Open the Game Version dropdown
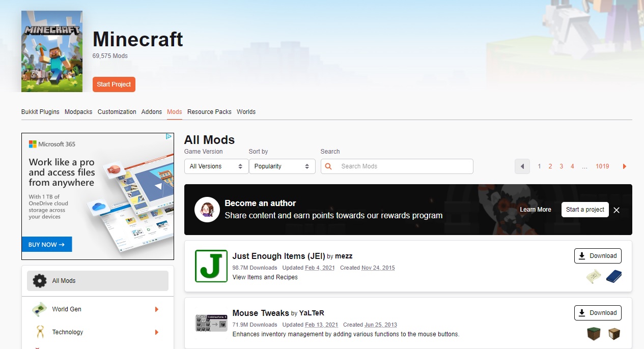Image resolution: width=644 pixels, height=349 pixels. pyautogui.click(x=216, y=166)
